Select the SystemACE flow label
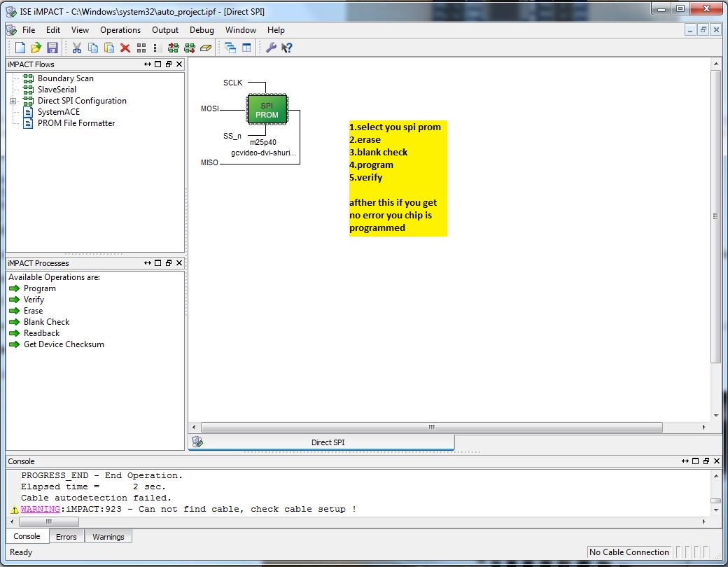 [59, 112]
